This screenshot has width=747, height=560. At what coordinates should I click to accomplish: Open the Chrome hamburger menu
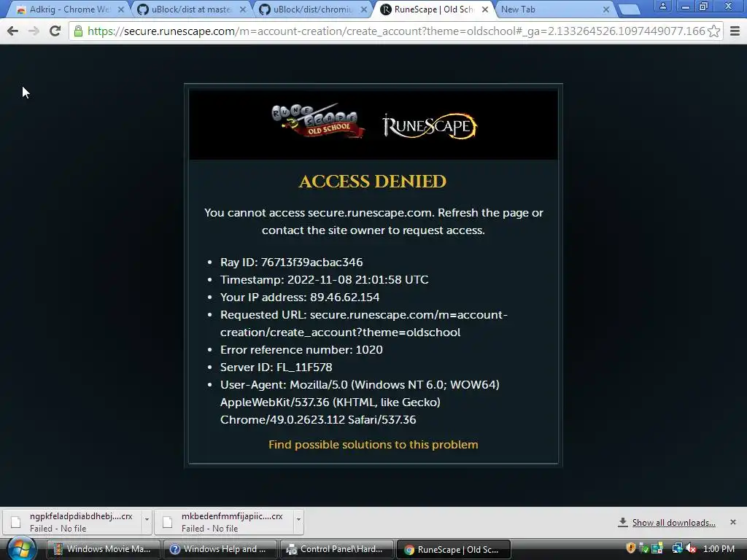pos(735,31)
